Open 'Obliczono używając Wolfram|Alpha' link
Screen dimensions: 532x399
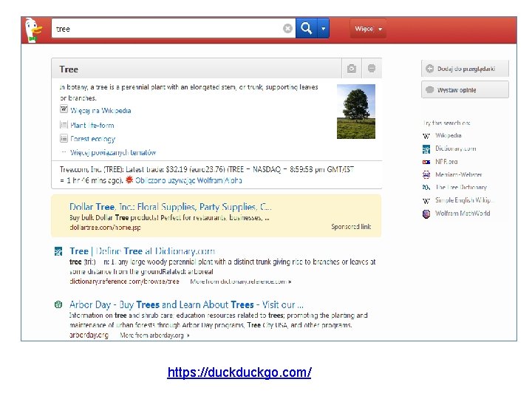(x=188, y=180)
